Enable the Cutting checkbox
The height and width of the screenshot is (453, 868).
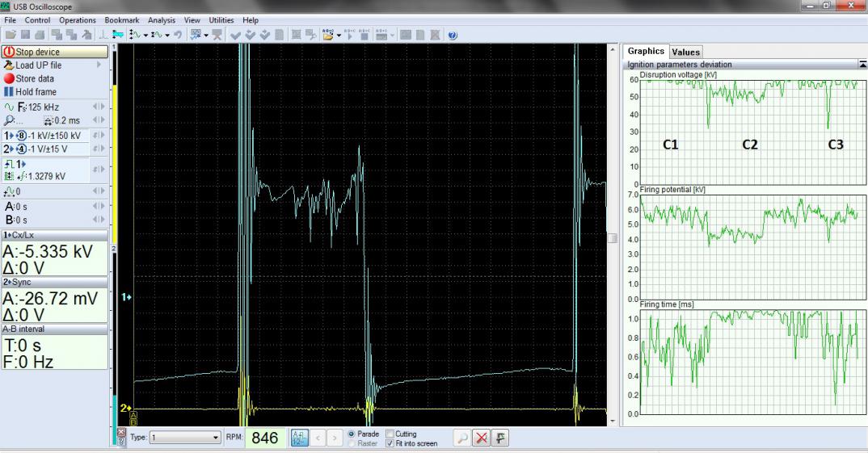point(391,434)
